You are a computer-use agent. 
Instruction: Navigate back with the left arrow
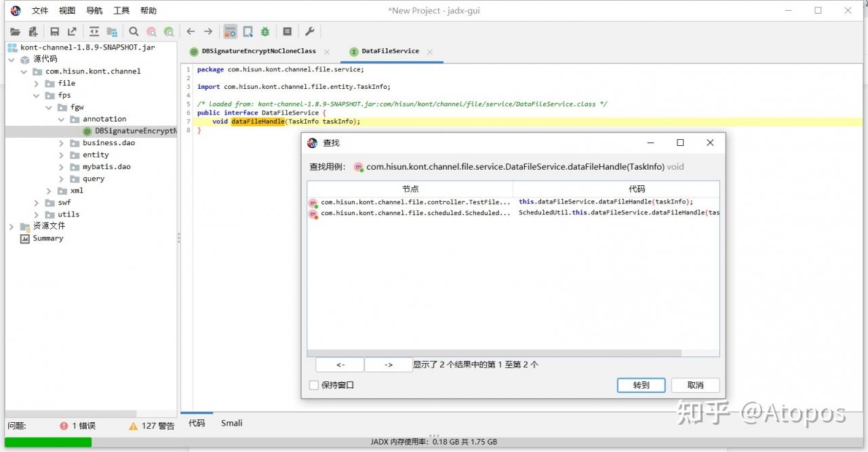point(191,31)
